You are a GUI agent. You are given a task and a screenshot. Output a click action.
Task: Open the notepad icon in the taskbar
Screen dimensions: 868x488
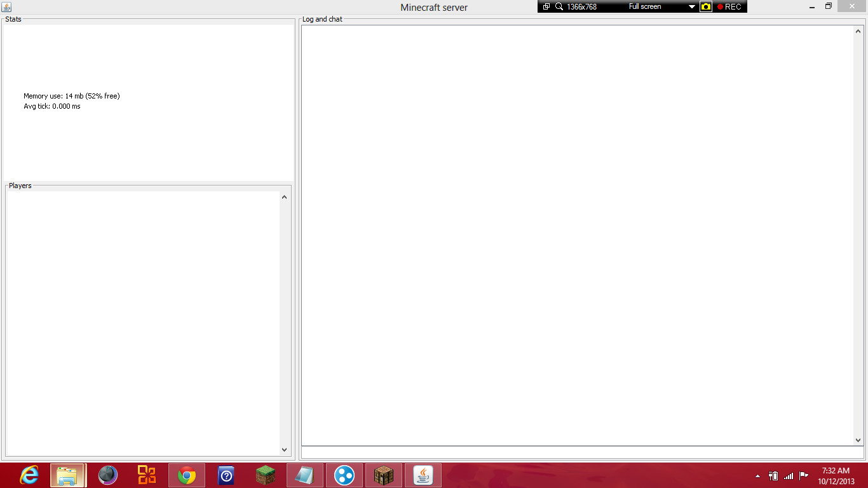[305, 475]
